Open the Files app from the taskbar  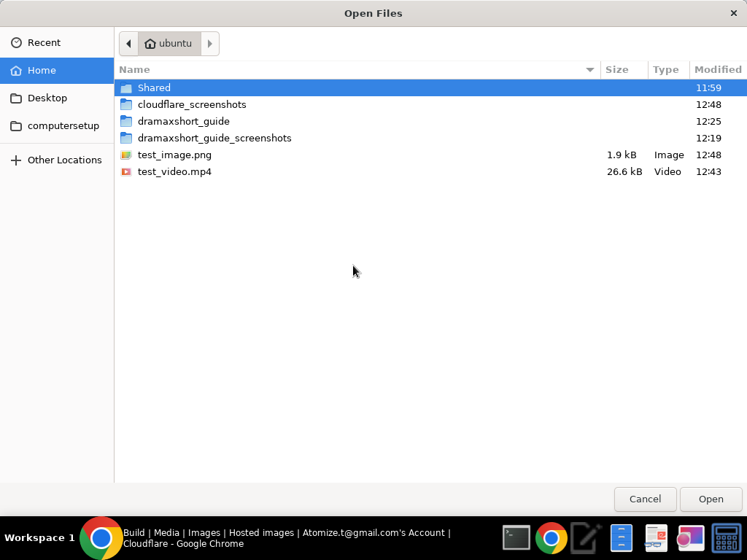(x=621, y=537)
